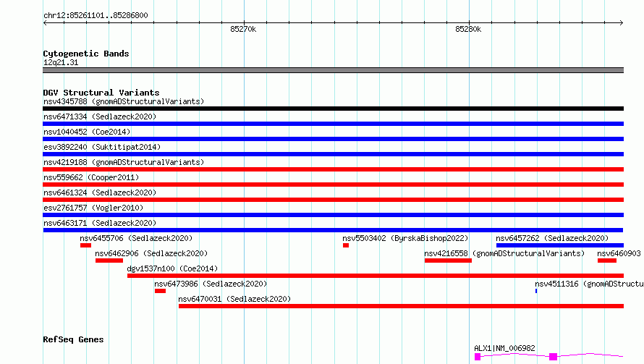Open the nsv4511316 gnomAD variant label
The height and width of the screenshot is (364, 644).
click(x=589, y=284)
